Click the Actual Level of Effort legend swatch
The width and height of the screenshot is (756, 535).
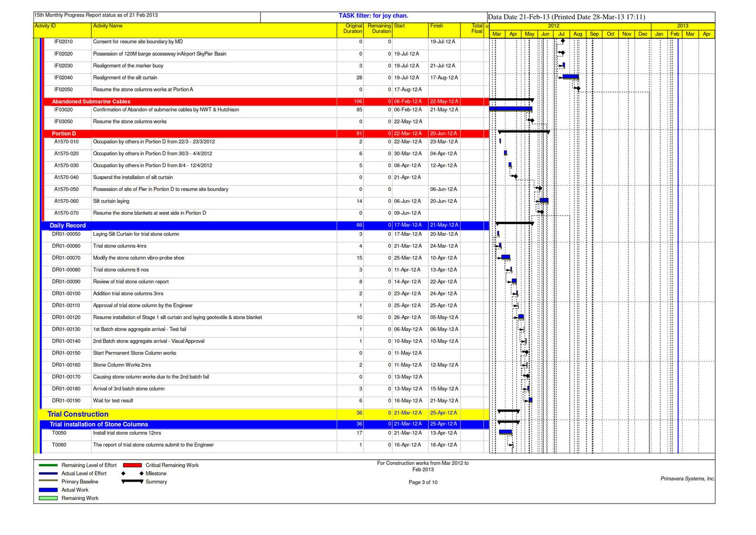(x=48, y=474)
